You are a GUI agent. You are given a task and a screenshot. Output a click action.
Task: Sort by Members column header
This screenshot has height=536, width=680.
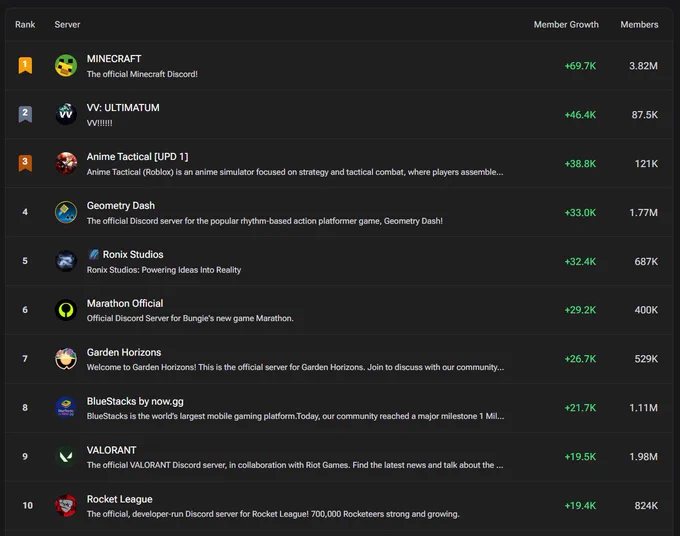639,25
